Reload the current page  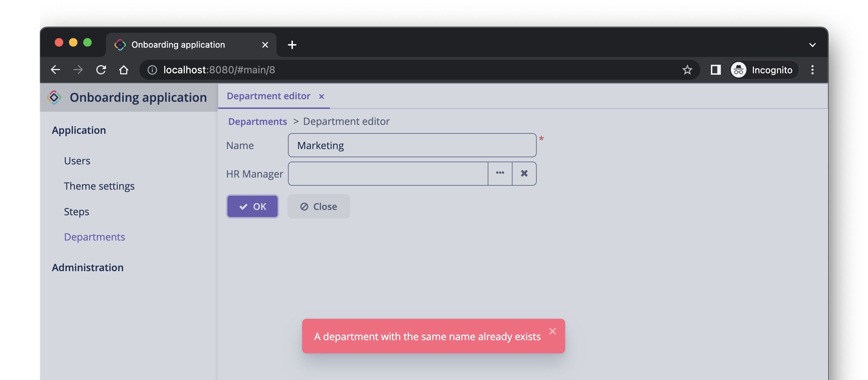[x=101, y=70]
